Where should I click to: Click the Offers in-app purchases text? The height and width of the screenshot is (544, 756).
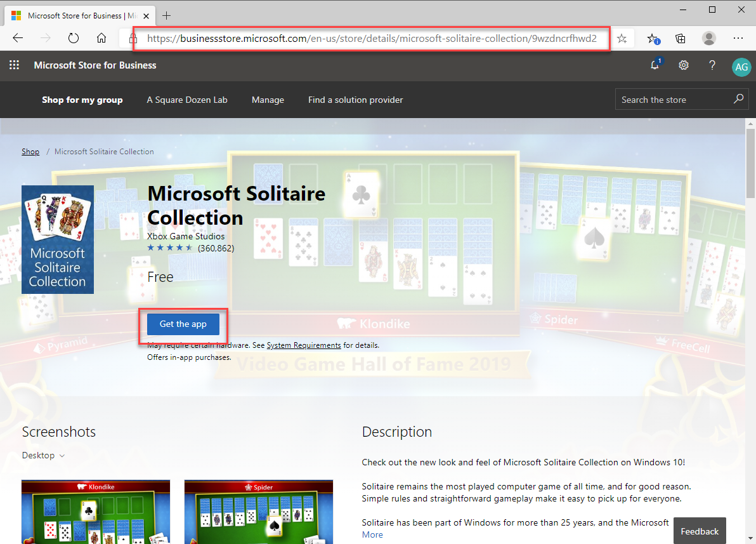click(189, 357)
